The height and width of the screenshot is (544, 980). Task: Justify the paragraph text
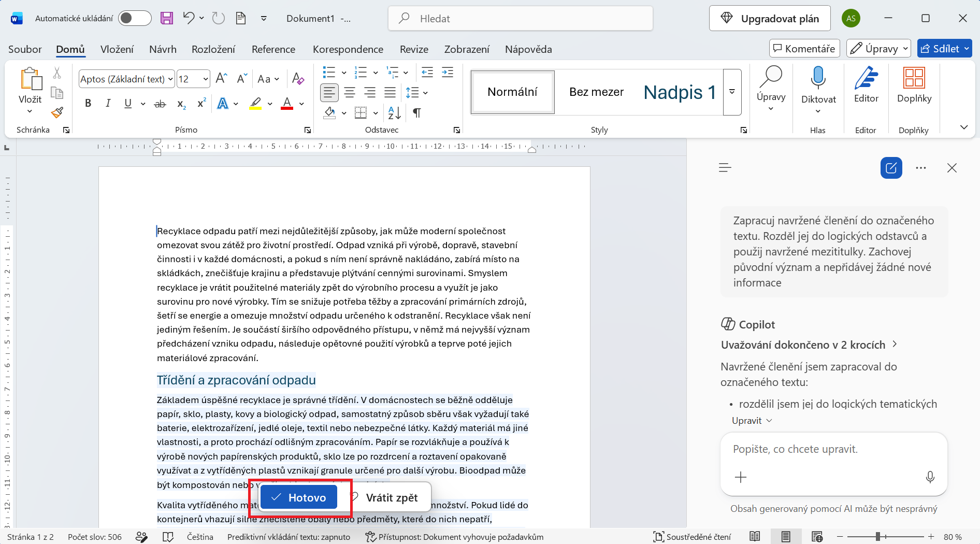pyautogui.click(x=390, y=93)
